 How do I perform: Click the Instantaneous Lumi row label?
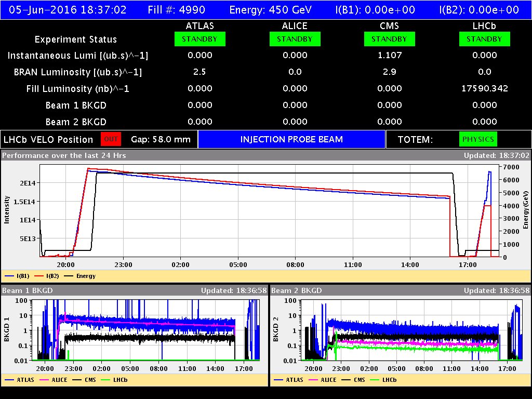(x=78, y=55)
